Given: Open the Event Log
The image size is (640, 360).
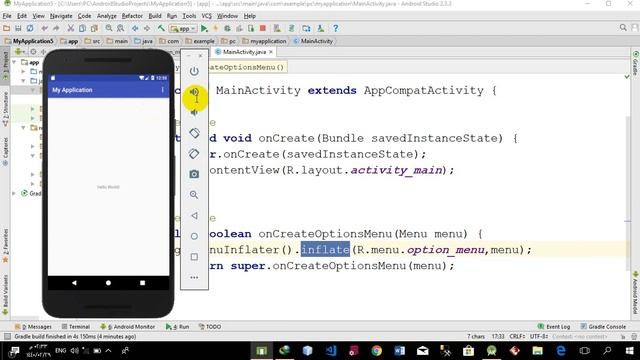Looking at the screenshot, I should point(554,327).
